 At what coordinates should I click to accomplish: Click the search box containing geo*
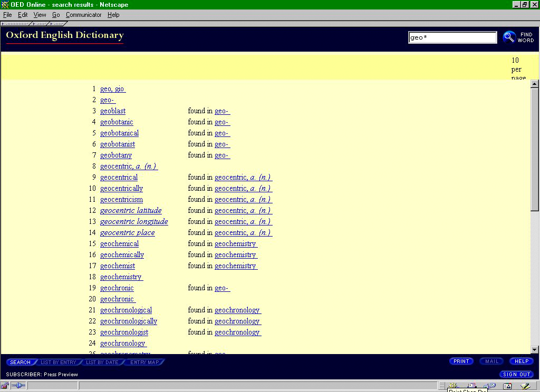[452, 37]
